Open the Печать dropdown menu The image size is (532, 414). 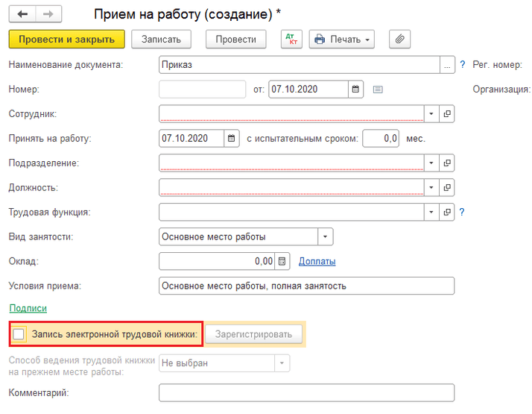(x=342, y=39)
